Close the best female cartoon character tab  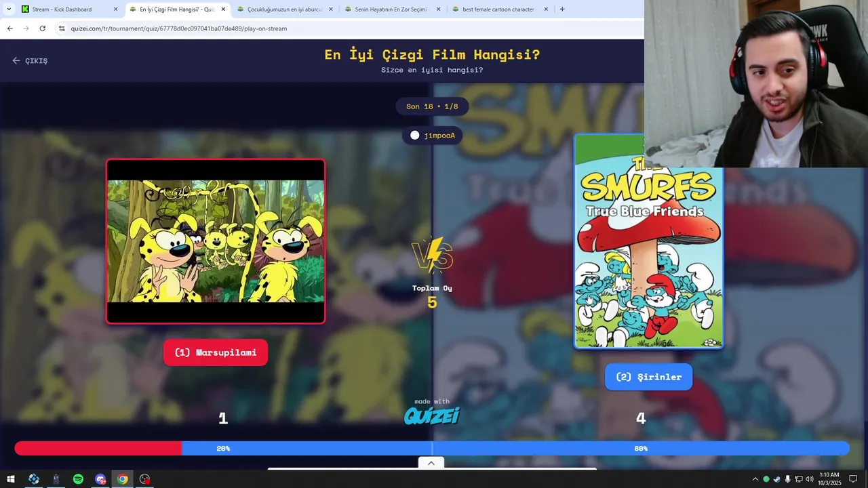(x=546, y=9)
